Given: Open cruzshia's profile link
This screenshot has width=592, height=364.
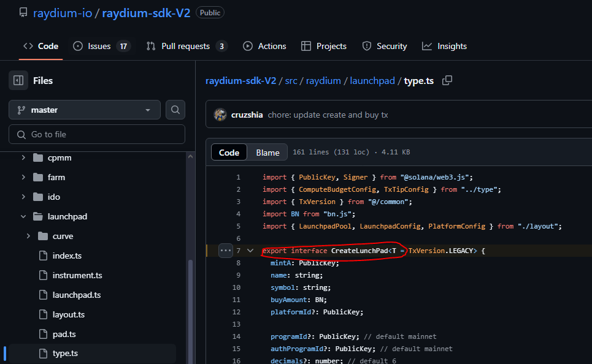Looking at the screenshot, I should (x=247, y=115).
